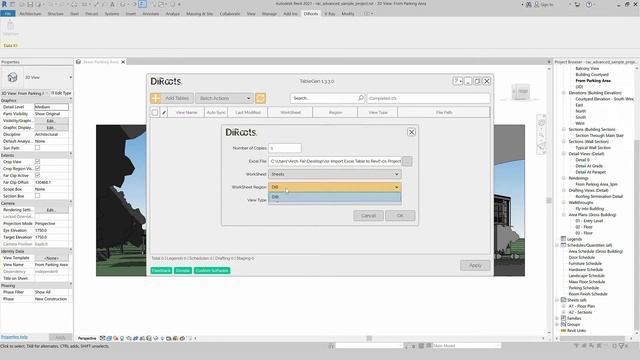The image size is (640, 360).
Task: Click the green Feedback button
Action: coord(161,271)
